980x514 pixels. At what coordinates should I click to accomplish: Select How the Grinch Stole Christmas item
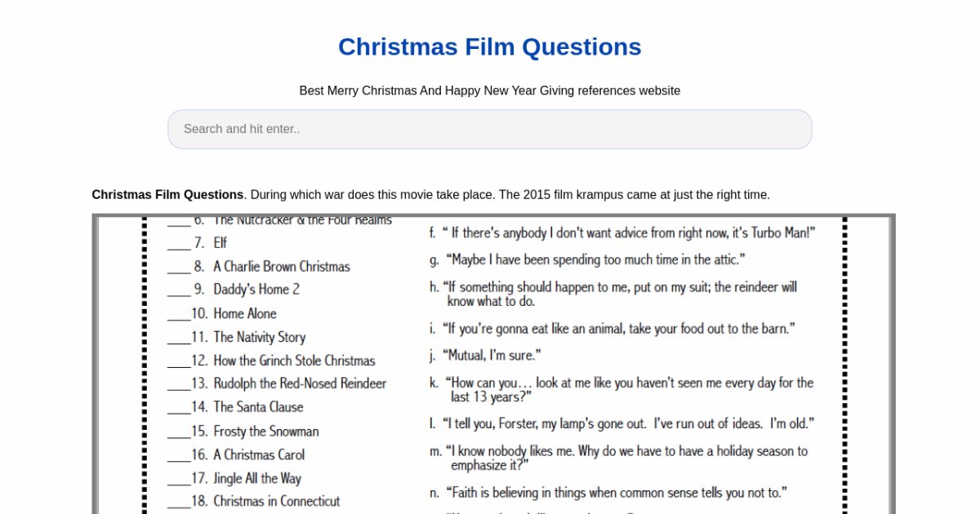point(294,361)
